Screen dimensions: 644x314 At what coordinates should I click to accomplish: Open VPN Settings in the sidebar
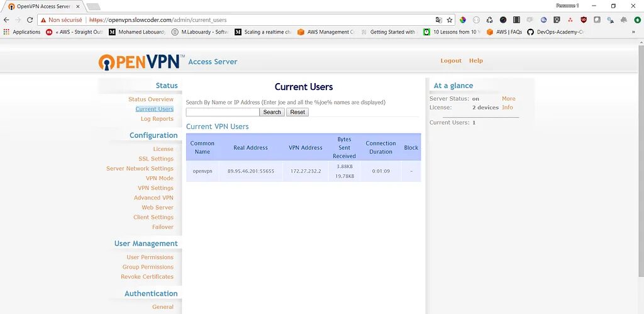(x=155, y=188)
